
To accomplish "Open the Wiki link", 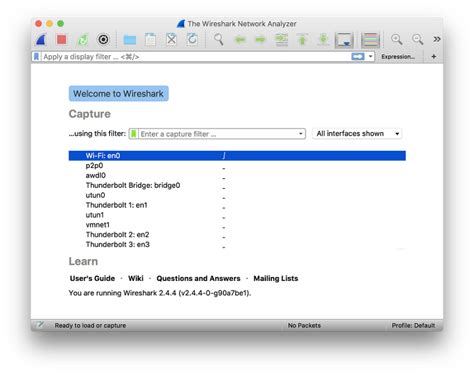I will [x=136, y=278].
